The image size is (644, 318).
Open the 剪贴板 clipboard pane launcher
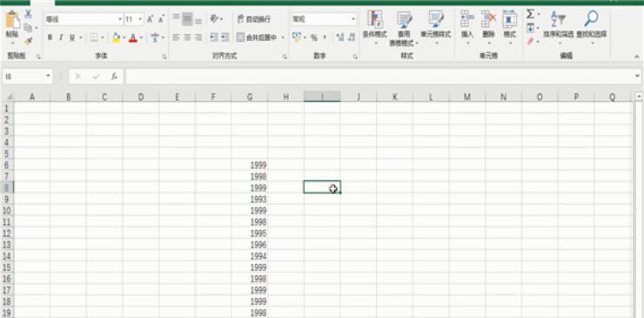[38, 57]
